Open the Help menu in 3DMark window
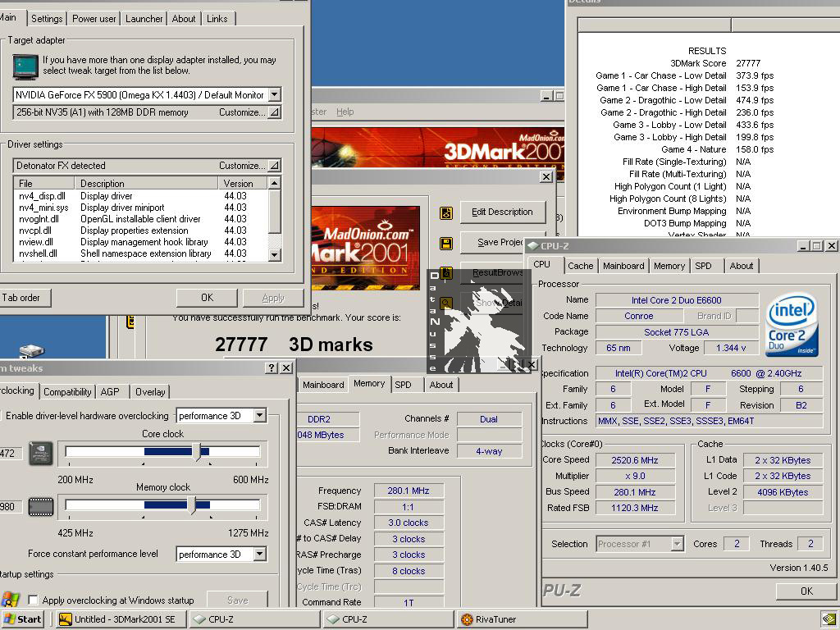This screenshot has height=630, width=840. click(x=345, y=112)
